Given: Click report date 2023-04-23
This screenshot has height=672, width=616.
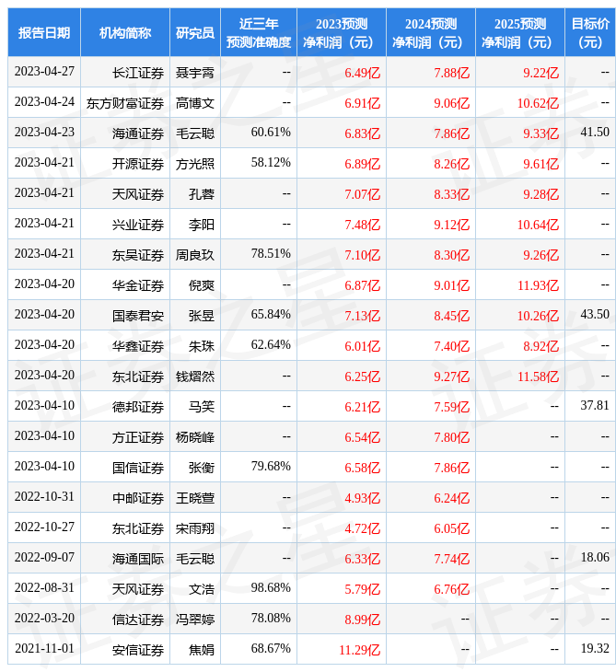Looking at the screenshot, I should 44,132.
